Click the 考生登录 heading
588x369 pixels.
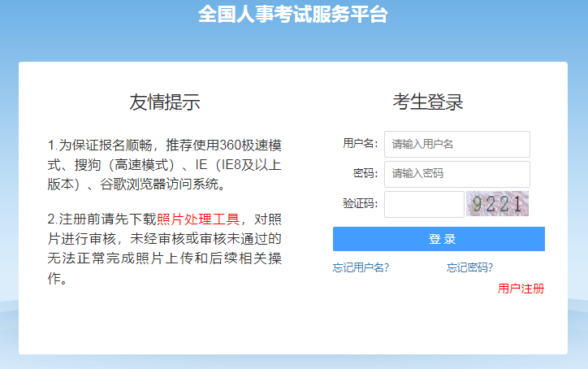pos(428,102)
